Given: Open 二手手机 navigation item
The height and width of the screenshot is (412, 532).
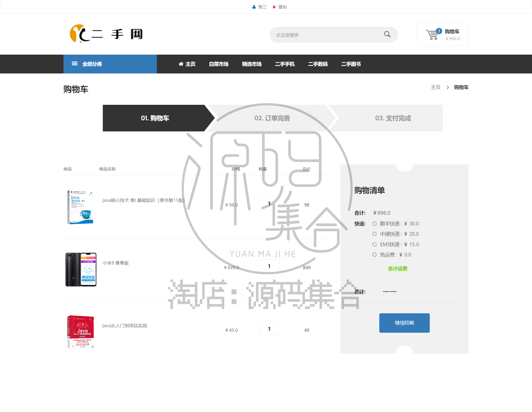Looking at the screenshot, I should (285, 64).
